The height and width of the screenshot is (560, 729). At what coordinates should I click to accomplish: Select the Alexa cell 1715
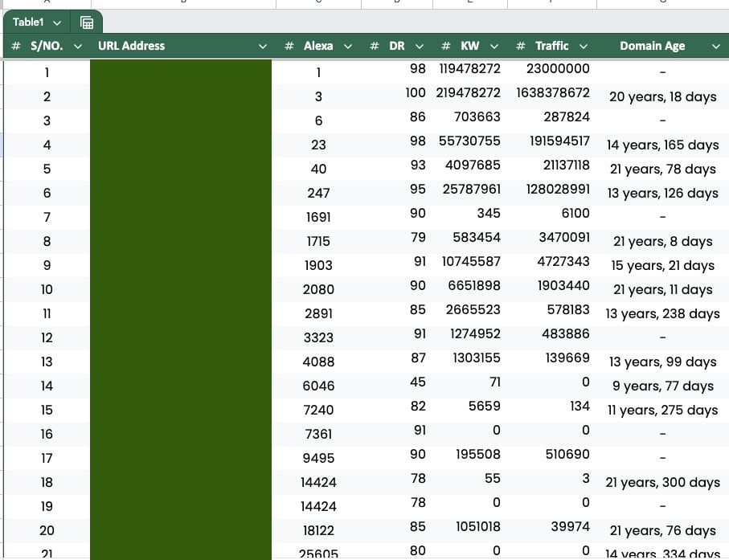[318, 242]
